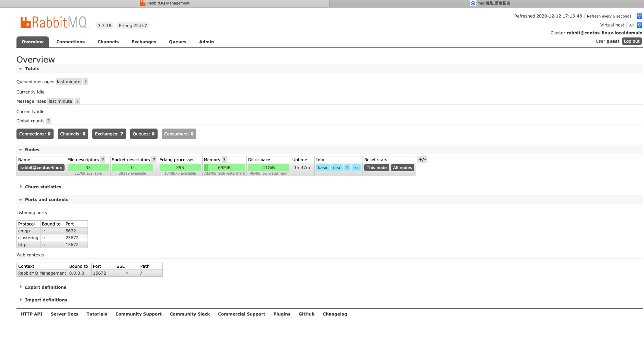Viewport: 644px width, 342px height.
Task: Reset stats for All nodes
Action: tap(403, 168)
